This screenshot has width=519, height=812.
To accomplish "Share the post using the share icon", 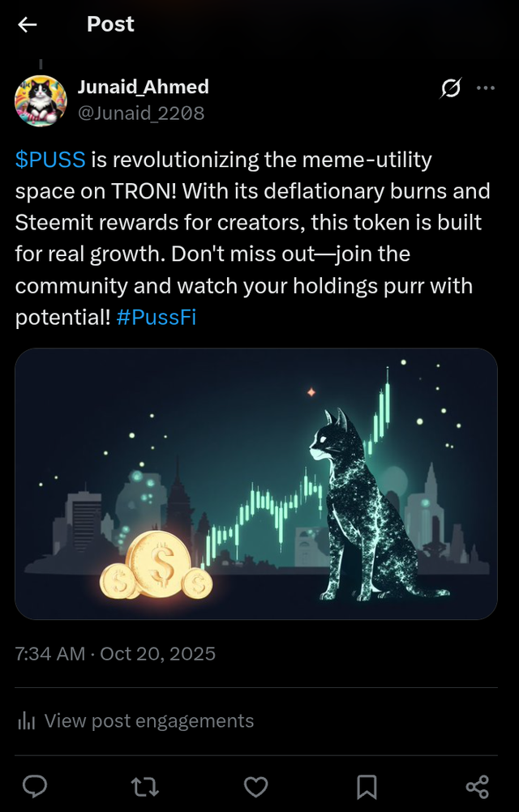I will click(x=477, y=785).
